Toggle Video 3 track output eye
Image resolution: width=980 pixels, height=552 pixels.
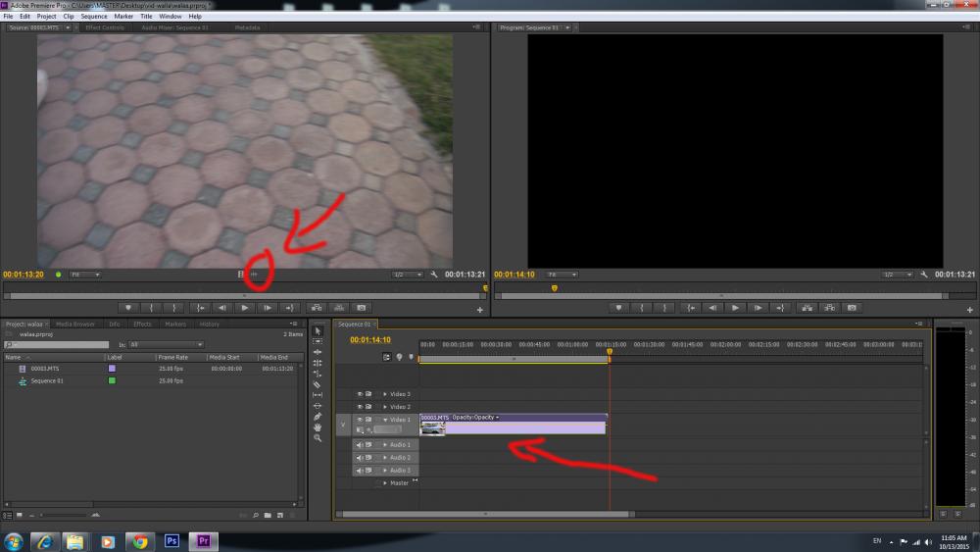(x=360, y=394)
